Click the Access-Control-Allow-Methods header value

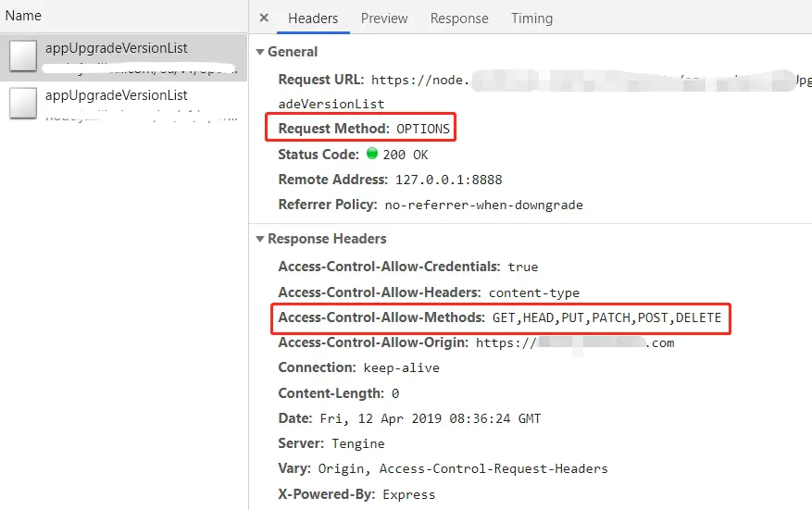click(x=606, y=317)
